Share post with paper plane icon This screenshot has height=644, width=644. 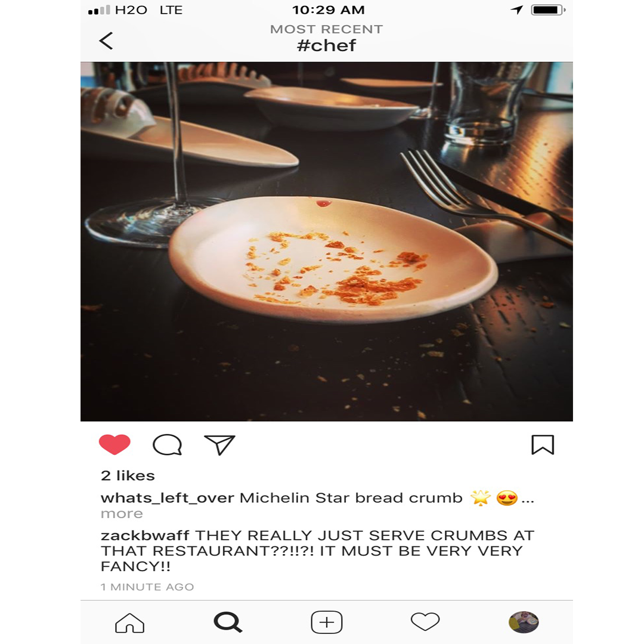click(219, 445)
